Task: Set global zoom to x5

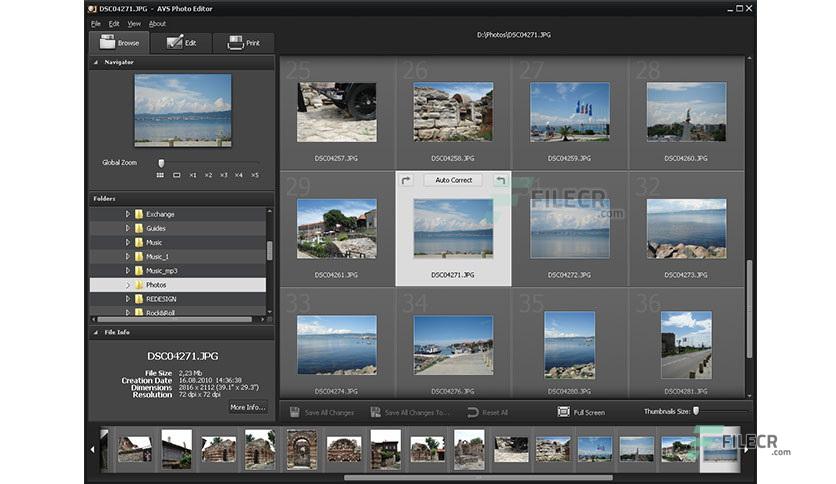Action: pos(255,175)
